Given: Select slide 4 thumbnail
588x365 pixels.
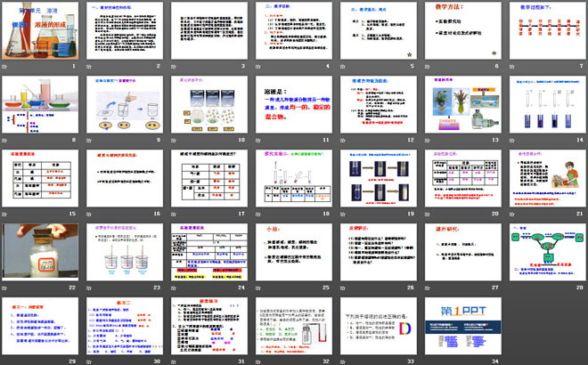Looking at the screenshot, I should [294, 31].
